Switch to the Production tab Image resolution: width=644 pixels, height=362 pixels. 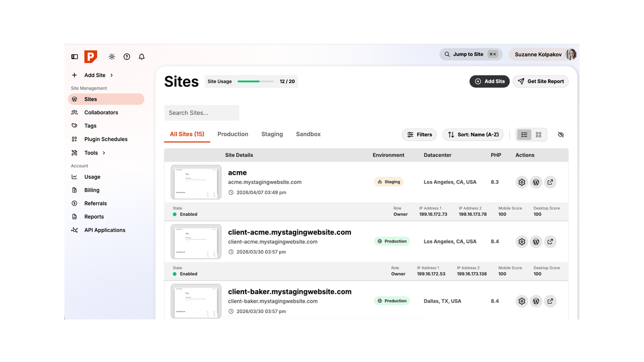pos(233,134)
